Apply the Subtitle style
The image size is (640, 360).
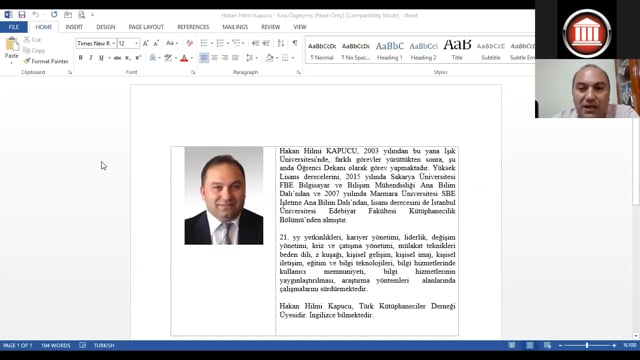coord(491,51)
